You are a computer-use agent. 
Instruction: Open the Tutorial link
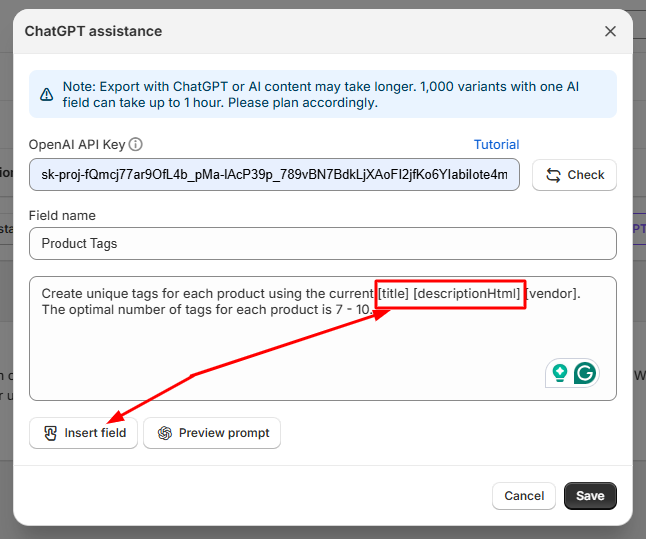496,145
